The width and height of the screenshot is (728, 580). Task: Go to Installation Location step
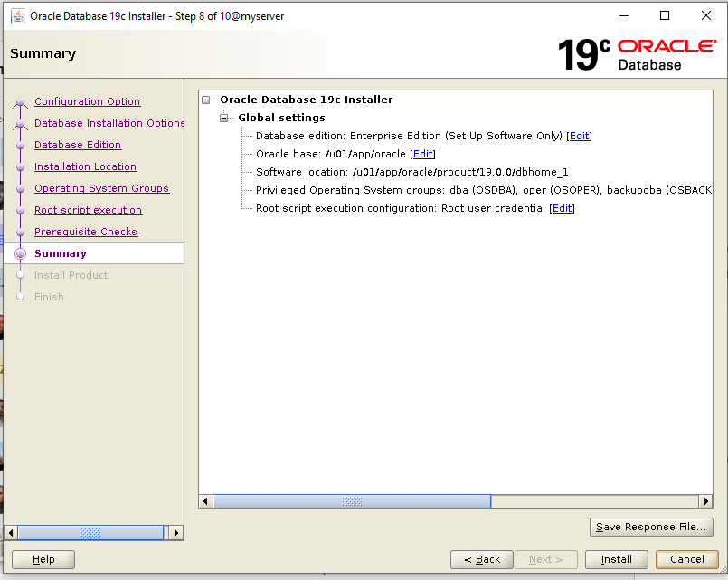(85, 166)
